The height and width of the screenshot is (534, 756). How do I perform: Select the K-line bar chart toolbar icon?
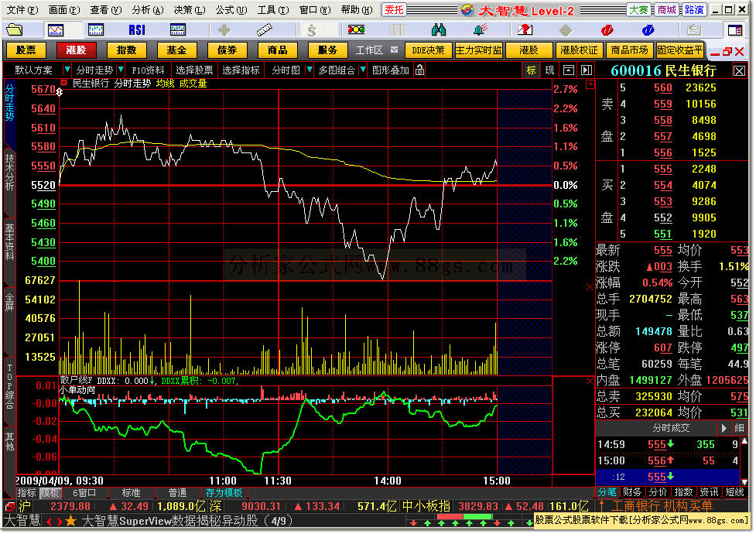tap(96, 30)
